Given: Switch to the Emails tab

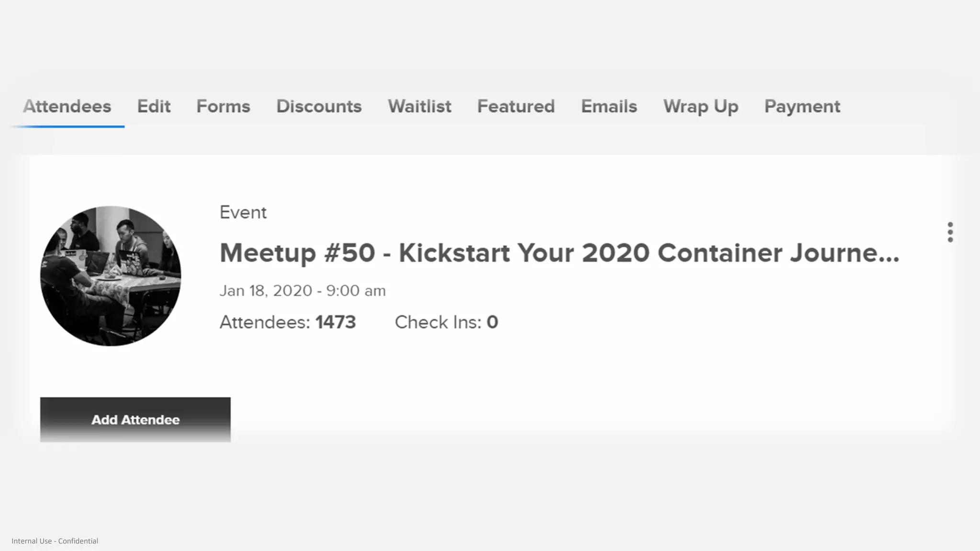Looking at the screenshot, I should coord(609,106).
